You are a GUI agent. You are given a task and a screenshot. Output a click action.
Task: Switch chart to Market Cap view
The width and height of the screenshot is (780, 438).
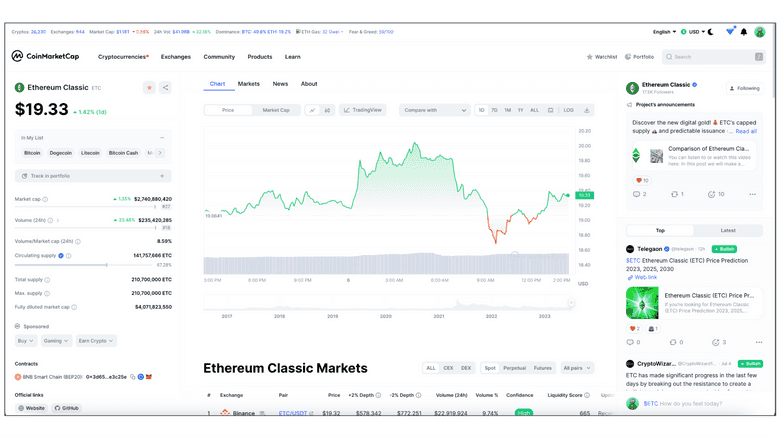[276, 110]
